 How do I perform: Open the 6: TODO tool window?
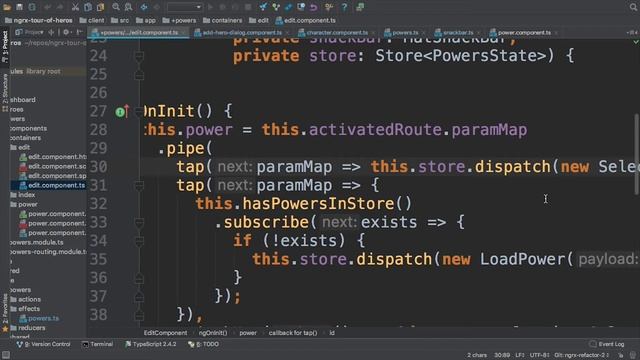tap(203, 344)
